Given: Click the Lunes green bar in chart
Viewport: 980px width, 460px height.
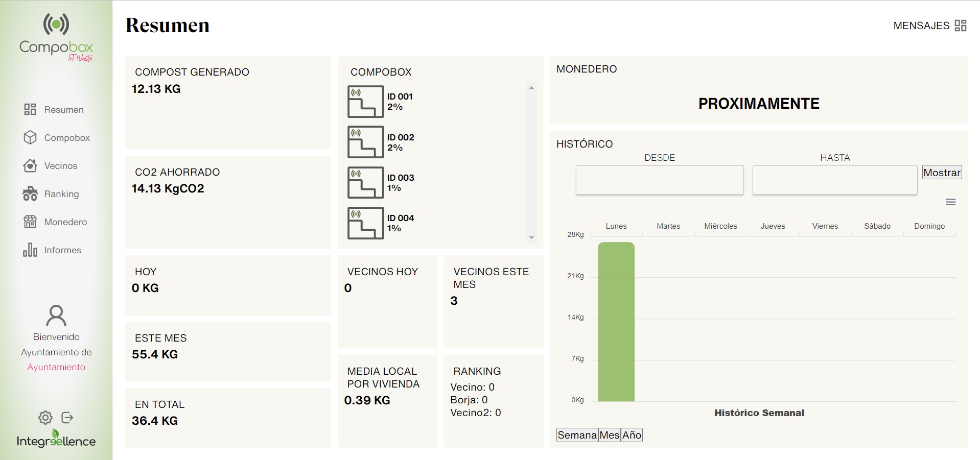Looking at the screenshot, I should [x=616, y=322].
